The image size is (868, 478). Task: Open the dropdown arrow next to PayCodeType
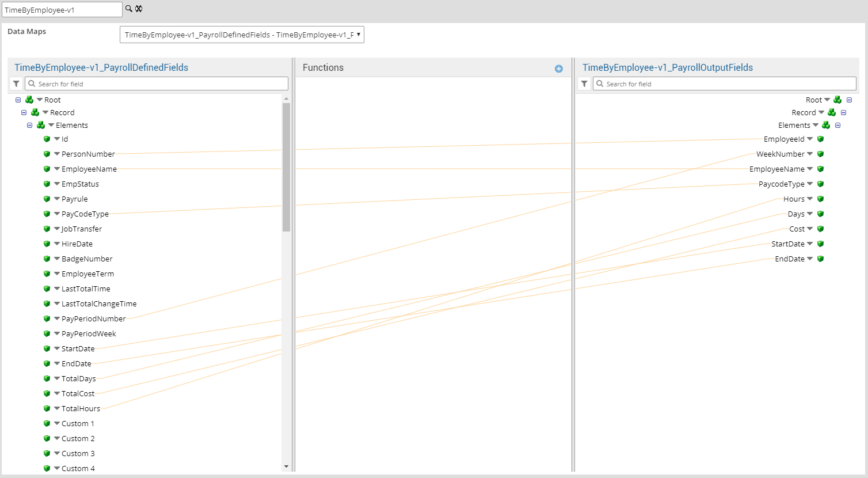(x=57, y=214)
